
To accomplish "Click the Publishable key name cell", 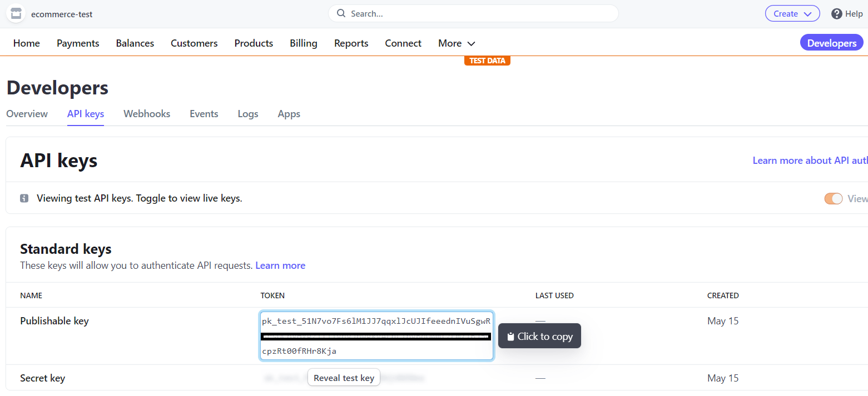I will (x=54, y=321).
